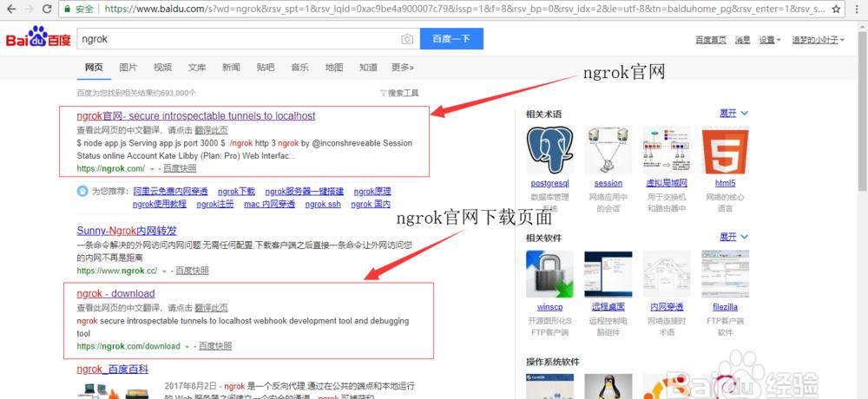Go back with the browser back arrow
This screenshot has height=399, width=868.
click(10, 9)
